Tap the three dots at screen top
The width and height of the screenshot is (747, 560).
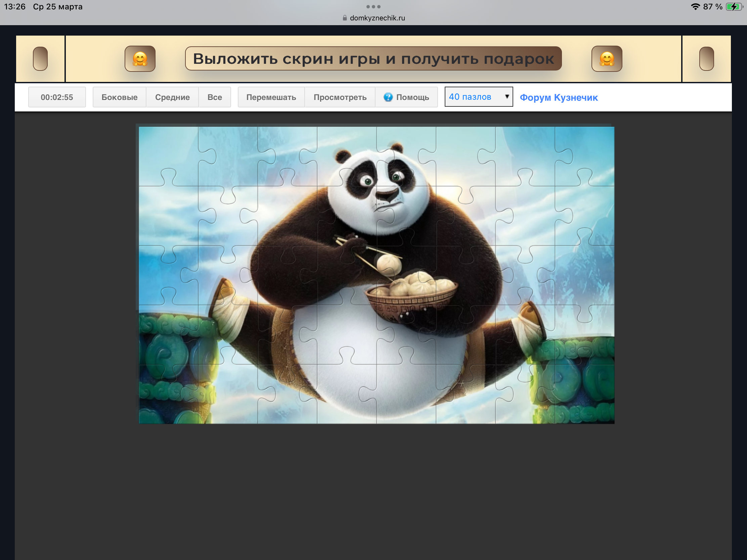(373, 7)
